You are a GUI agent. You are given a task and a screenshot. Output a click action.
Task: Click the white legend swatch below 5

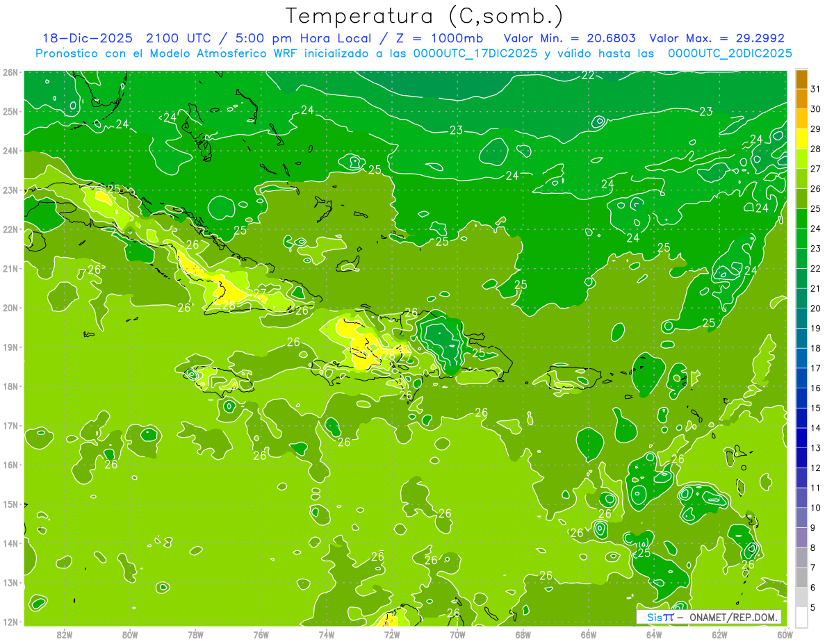coord(801,617)
